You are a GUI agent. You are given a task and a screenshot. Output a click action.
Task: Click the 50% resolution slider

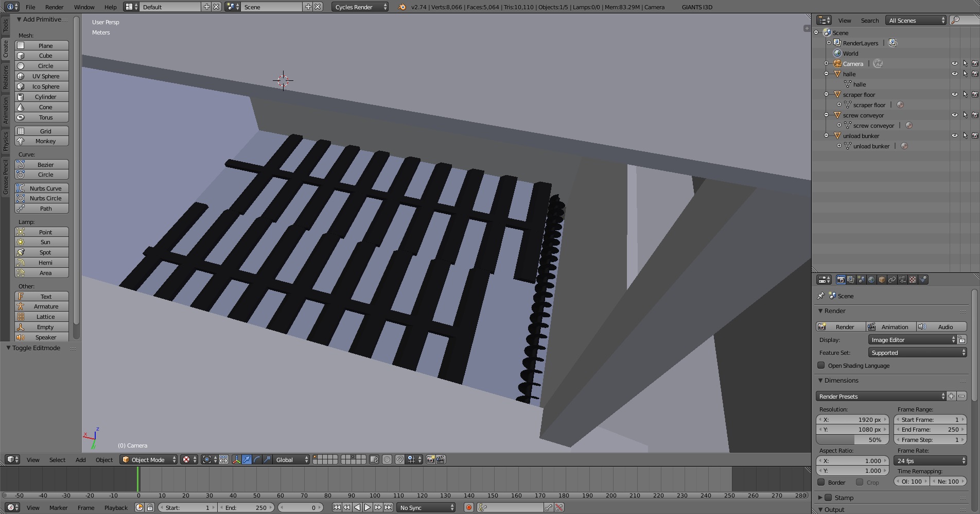pos(852,440)
